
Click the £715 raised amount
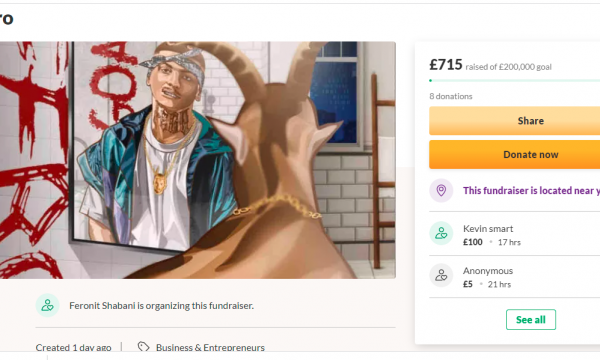pos(446,65)
